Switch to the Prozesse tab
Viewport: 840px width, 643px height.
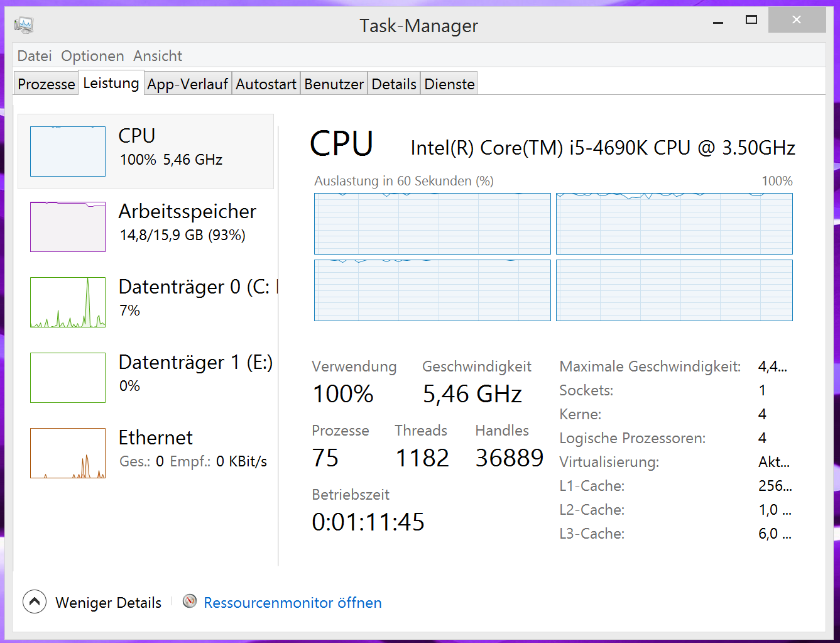click(46, 84)
